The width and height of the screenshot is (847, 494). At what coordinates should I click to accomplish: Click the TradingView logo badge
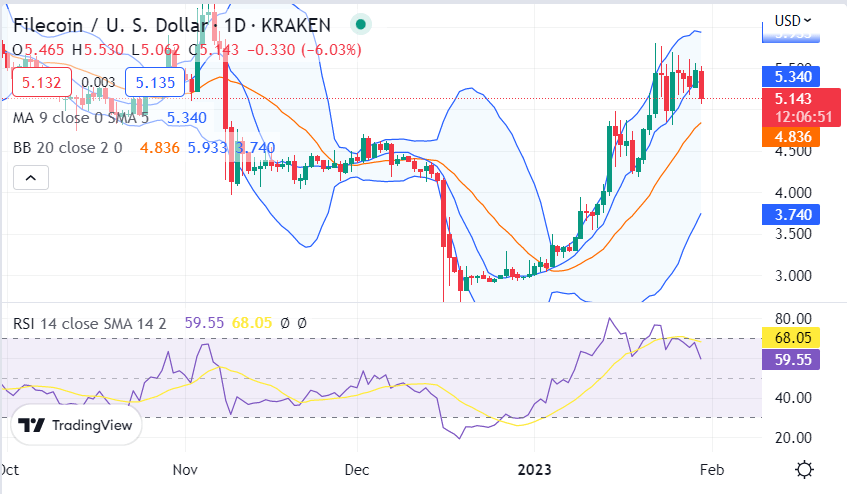click(76, 425)
